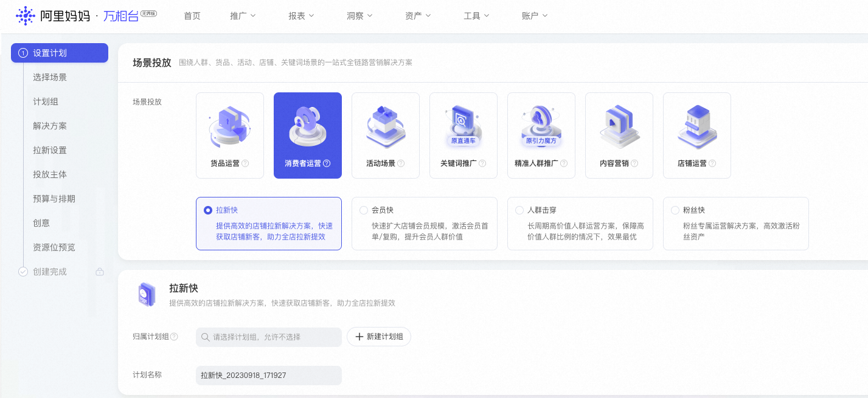This screenshot has height=398, width=868.
Task: Open the 报表 dropdown menu
Action: pos(301,16)
